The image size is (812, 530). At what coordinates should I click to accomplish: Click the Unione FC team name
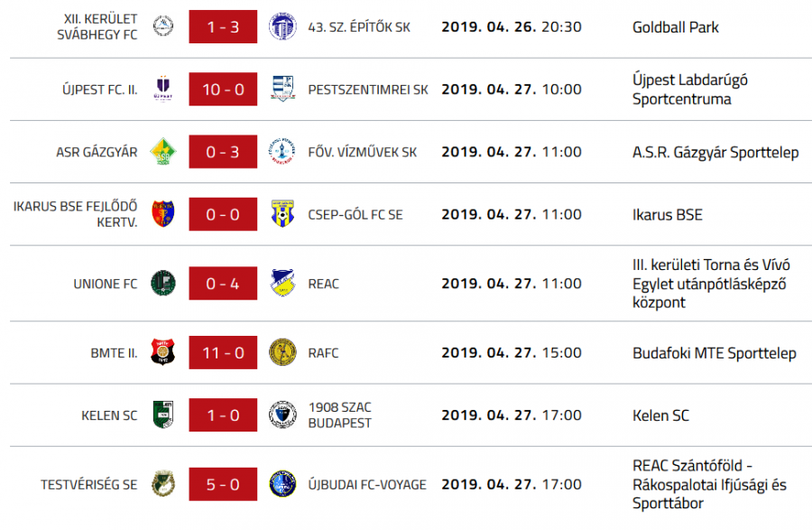click(x=106, y=284)
